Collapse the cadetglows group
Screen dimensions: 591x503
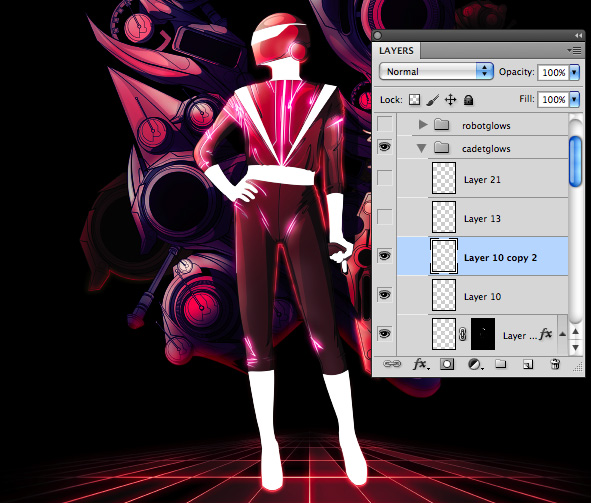[421, 148]
